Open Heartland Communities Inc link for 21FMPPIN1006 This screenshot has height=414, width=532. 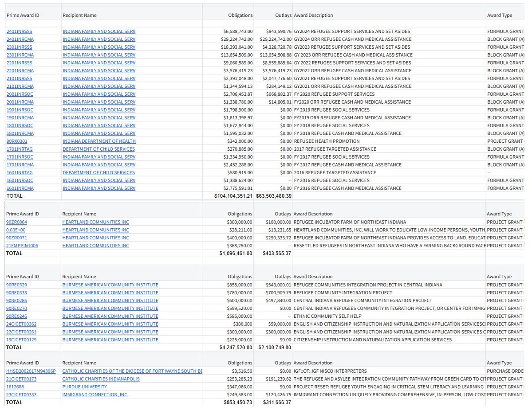click(96, 246)
